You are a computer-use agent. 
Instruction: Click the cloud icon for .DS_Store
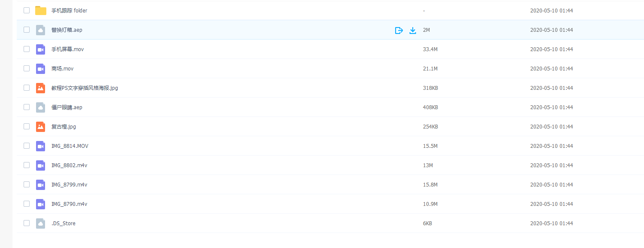41,223
